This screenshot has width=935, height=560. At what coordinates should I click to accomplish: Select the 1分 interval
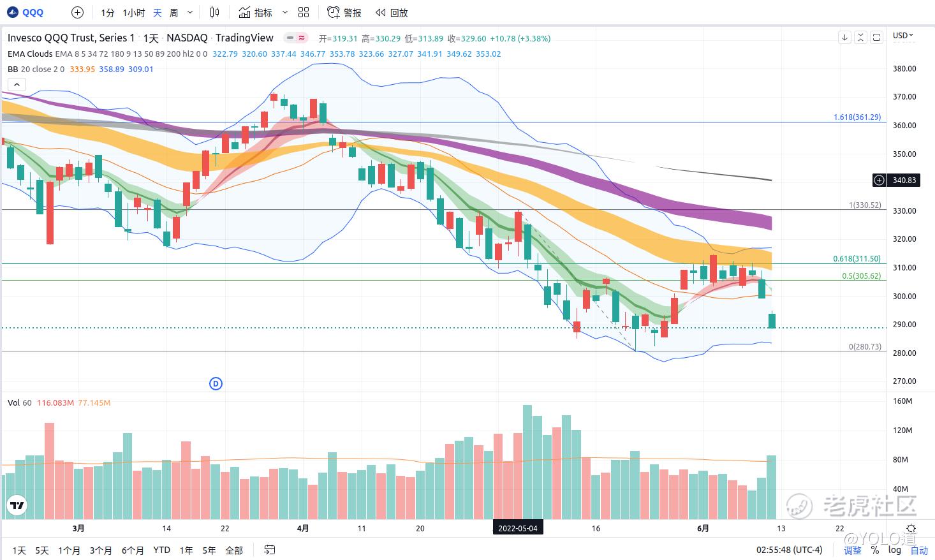point(108,13)
